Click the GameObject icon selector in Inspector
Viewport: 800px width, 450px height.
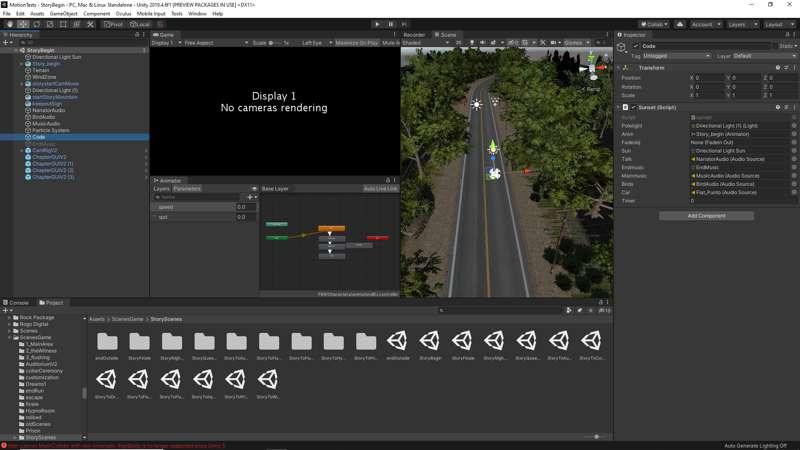(x=622, y=47)
